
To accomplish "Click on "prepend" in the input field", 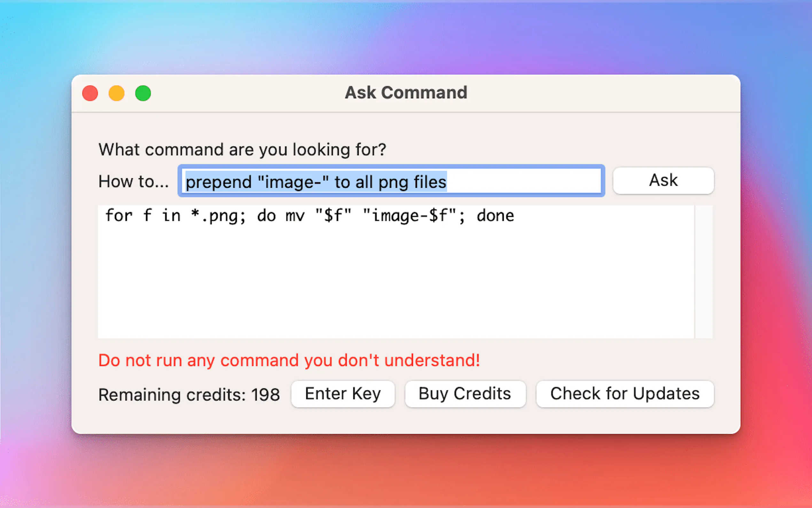I will [219, 182].
